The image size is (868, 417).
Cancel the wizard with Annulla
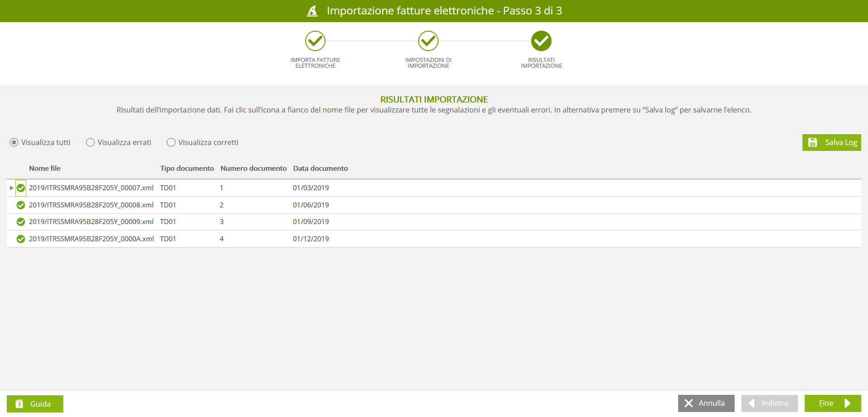[x=706, y=403]
